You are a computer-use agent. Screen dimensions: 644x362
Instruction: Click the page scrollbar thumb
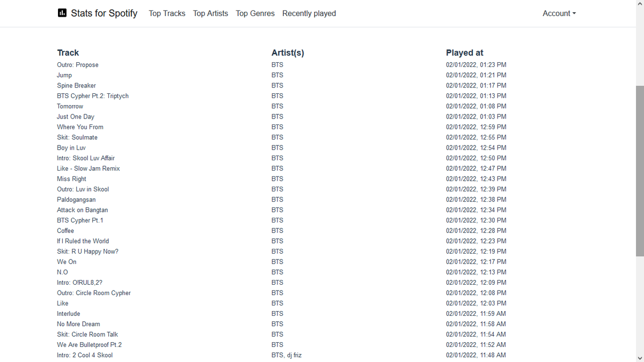pyautogui.click(x=639, y=171)
